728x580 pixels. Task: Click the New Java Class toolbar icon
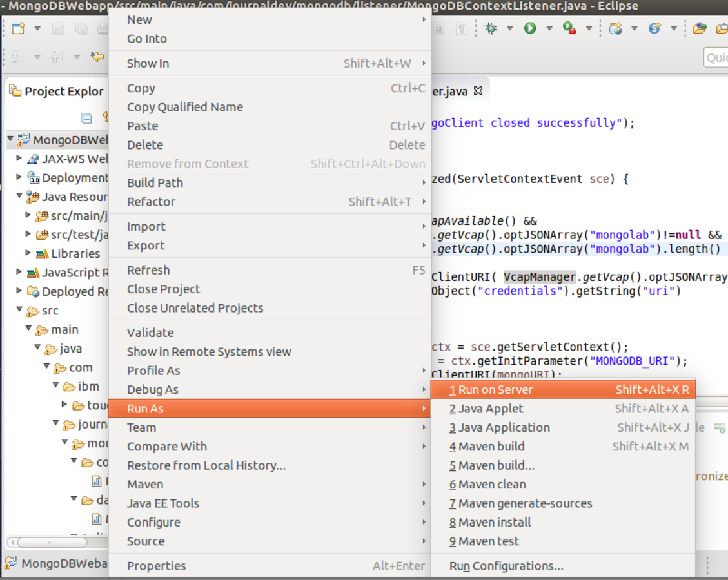[654, 28]
